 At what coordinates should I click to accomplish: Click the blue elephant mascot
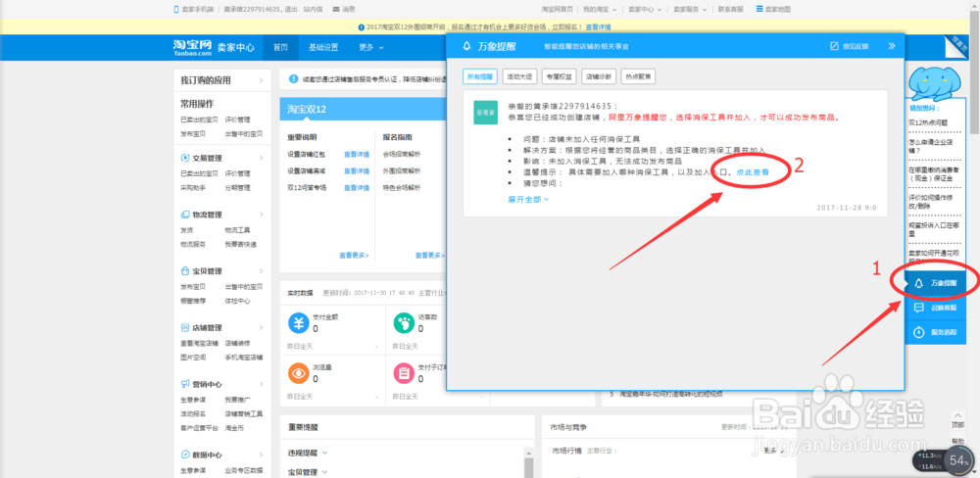click(x=935, y=82)
